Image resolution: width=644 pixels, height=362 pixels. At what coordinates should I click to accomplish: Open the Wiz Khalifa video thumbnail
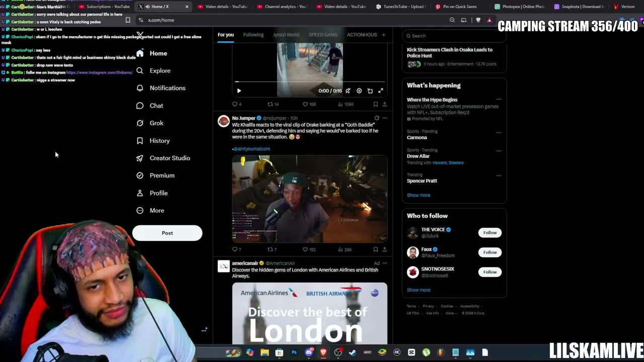click(310, 199)
